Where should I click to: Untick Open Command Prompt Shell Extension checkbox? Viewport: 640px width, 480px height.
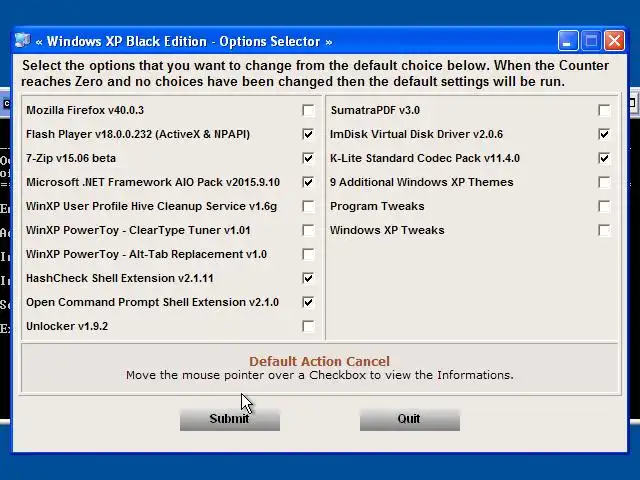pyautogui.click(x=308, y=302)
